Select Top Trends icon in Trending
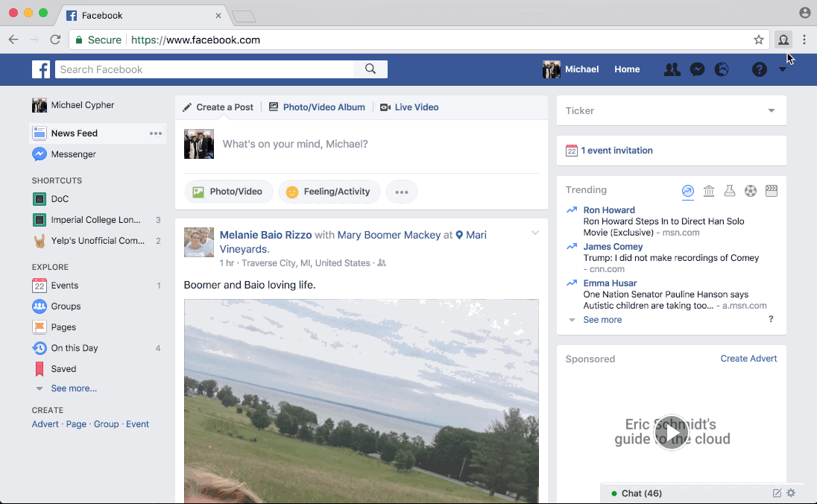This screenshot has height=504, width=817. 688,191
